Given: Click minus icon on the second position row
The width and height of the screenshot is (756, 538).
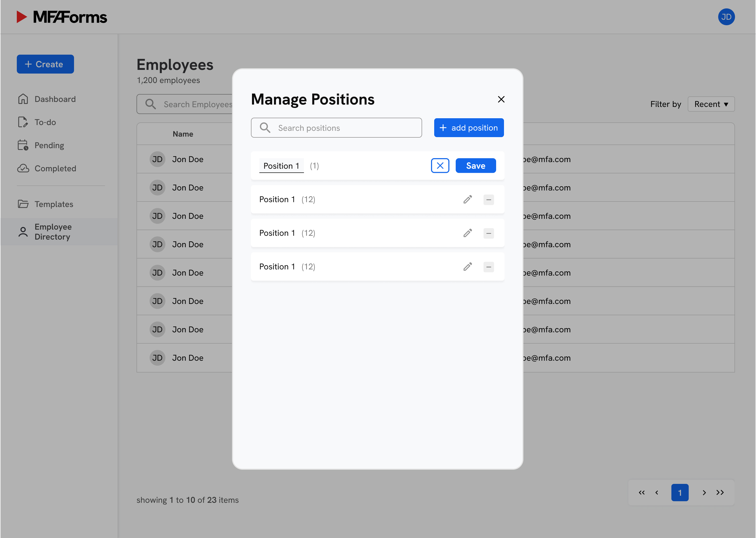Looking at the screenshot, I should pyautogui.click(x=488, y=200).
